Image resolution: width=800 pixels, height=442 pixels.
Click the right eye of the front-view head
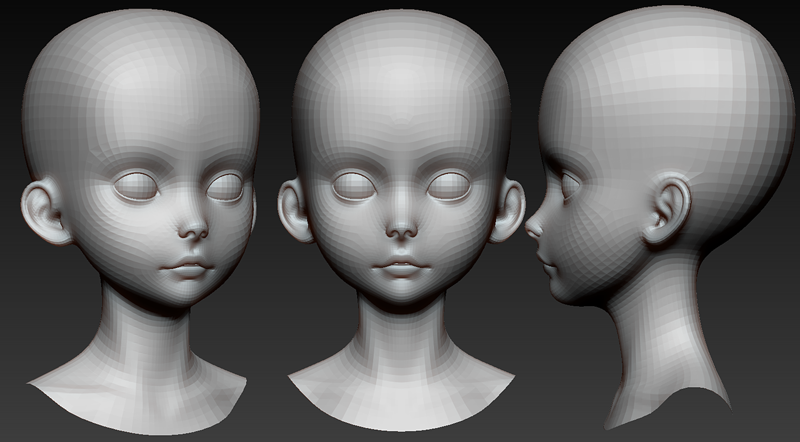(450, 187)
